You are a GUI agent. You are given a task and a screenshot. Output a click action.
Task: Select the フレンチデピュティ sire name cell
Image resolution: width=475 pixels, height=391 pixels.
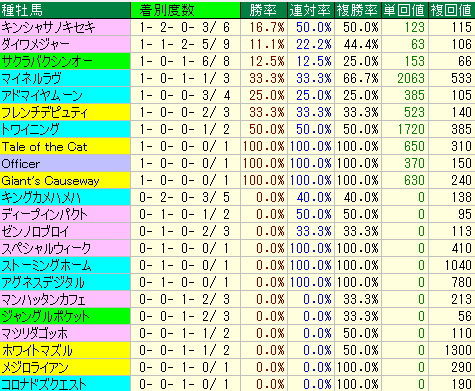click(65, 112)
